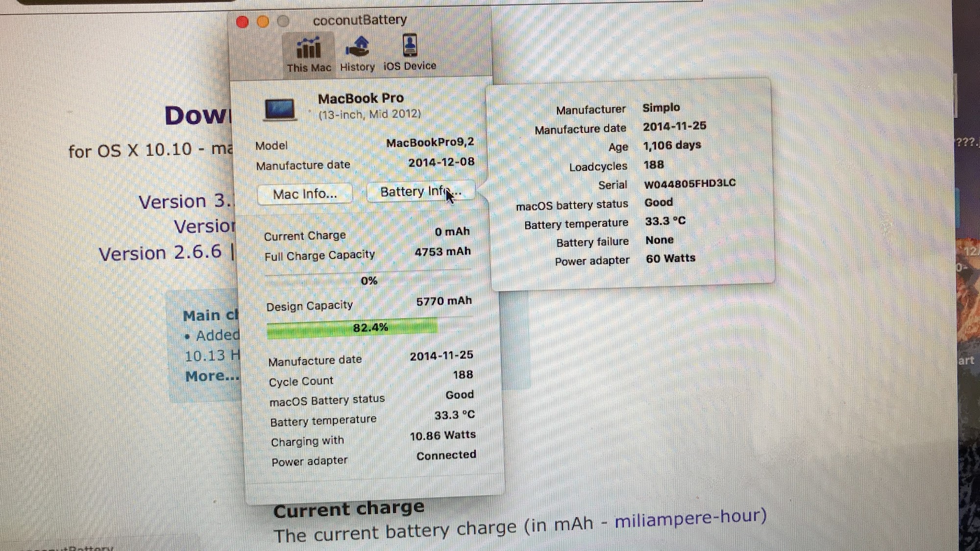Open the More... link in Main changes
The height and width of the screenshot is (551, 980).
[212, 376]
